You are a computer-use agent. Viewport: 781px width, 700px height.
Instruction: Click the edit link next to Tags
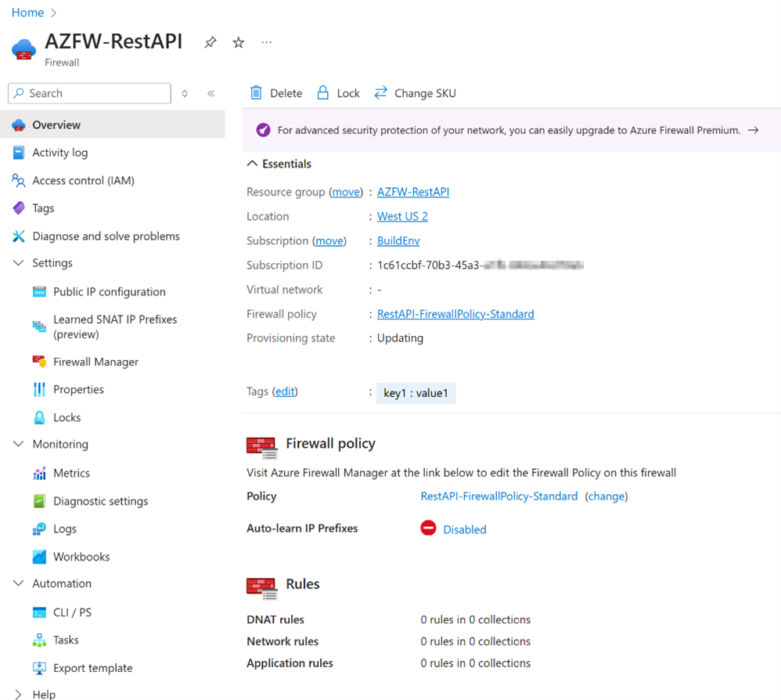tap(285, 391)
